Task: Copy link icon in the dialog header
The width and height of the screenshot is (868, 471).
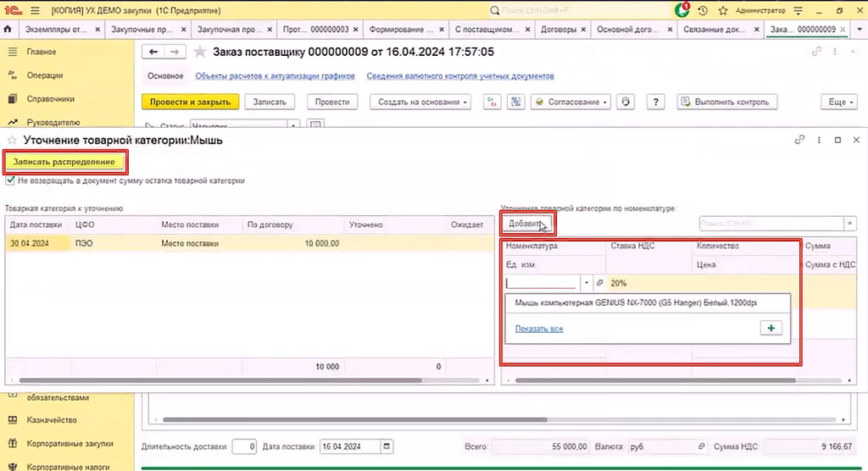Action: (798, 140)
